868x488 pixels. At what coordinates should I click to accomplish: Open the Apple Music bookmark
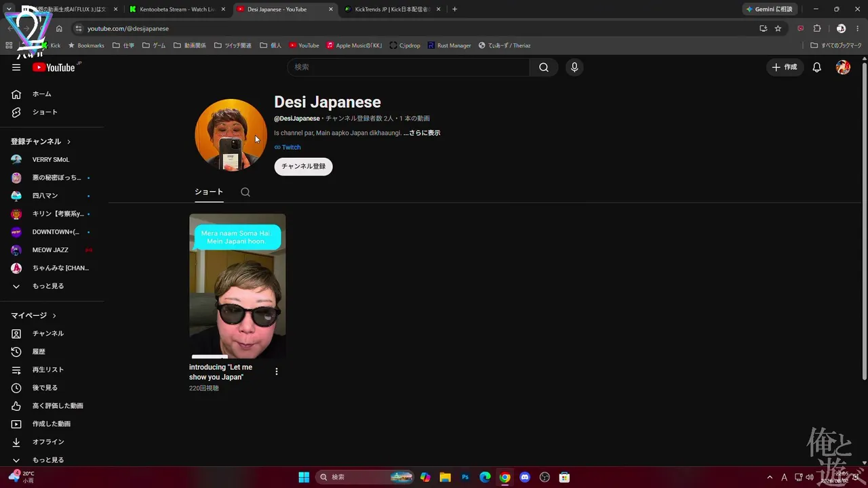click(354, 45)
